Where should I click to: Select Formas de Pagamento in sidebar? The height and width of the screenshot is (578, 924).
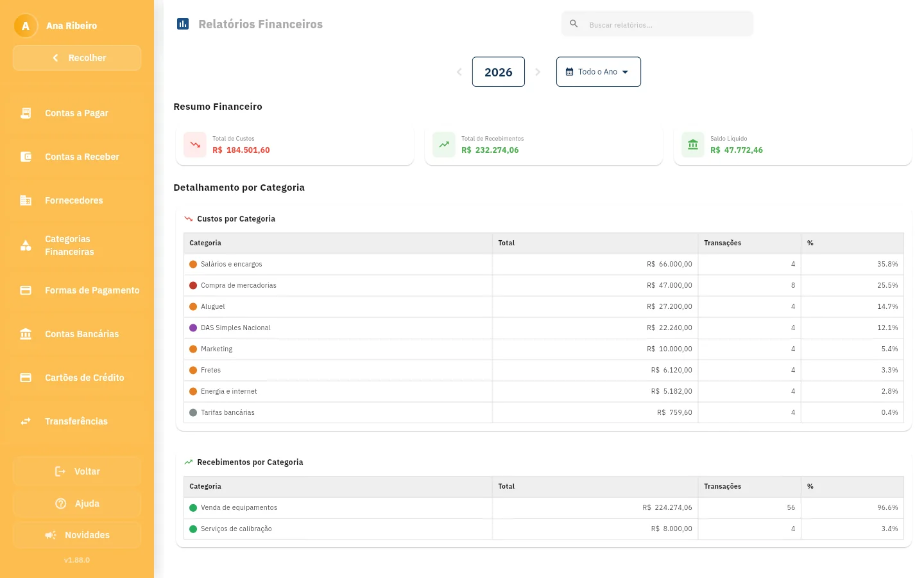[77, 290]
